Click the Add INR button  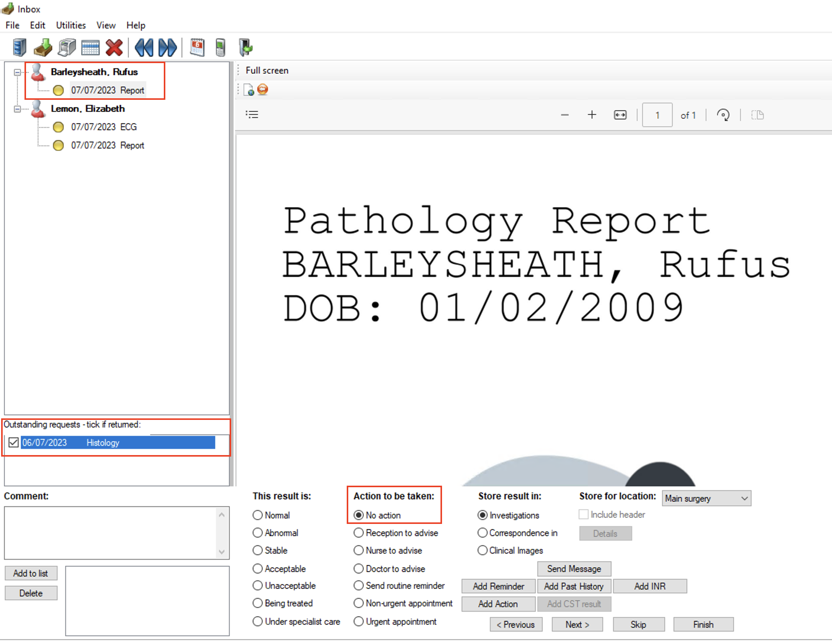650,586
